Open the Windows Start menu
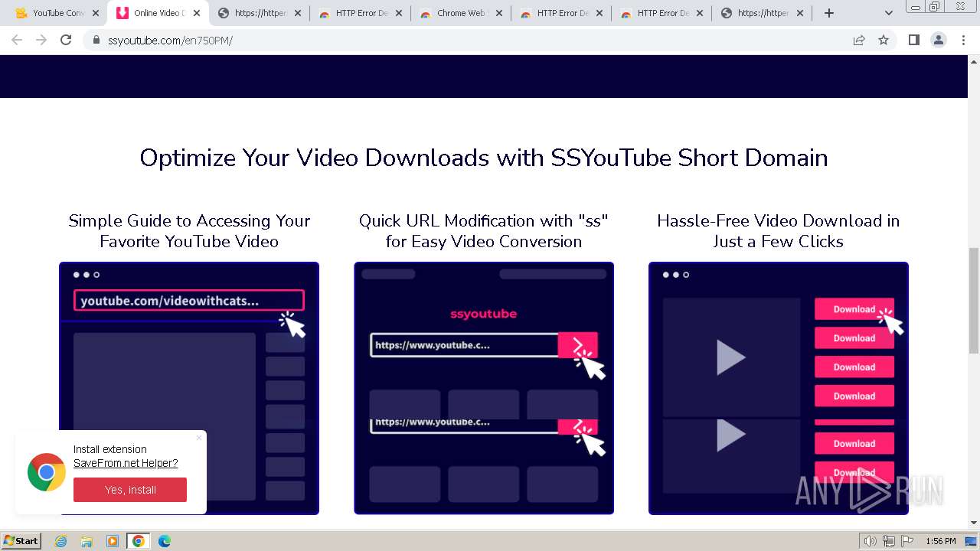980x551 pixels. pyautogui.click(x=21, y=540)
